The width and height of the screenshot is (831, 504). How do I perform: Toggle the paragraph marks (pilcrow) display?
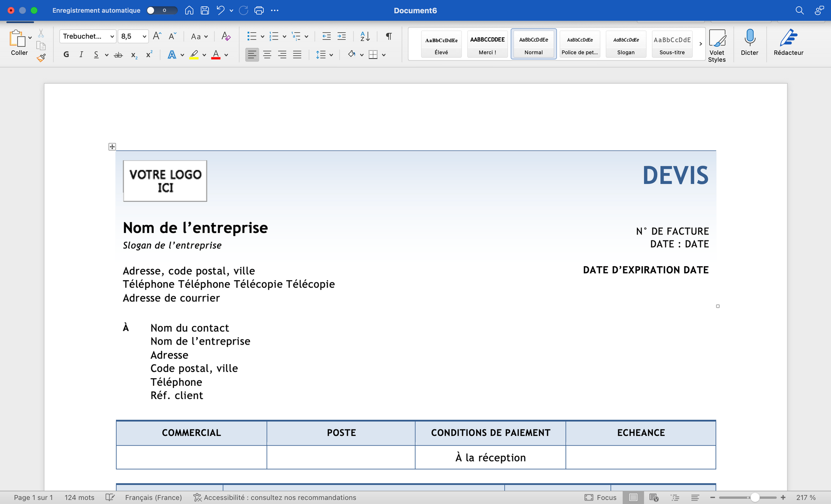coord(388,36)
